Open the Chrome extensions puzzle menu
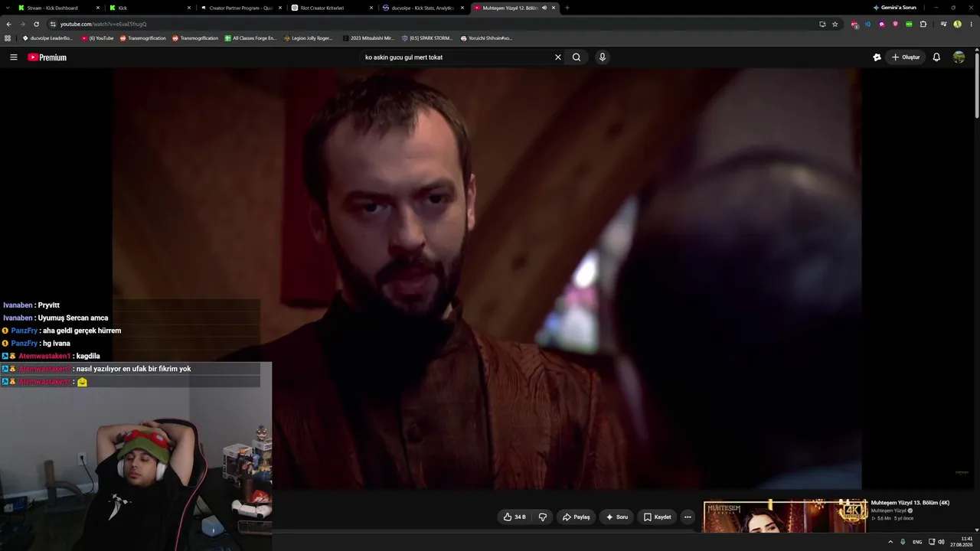This screenshot has width=980, height=551. [923, 24]
